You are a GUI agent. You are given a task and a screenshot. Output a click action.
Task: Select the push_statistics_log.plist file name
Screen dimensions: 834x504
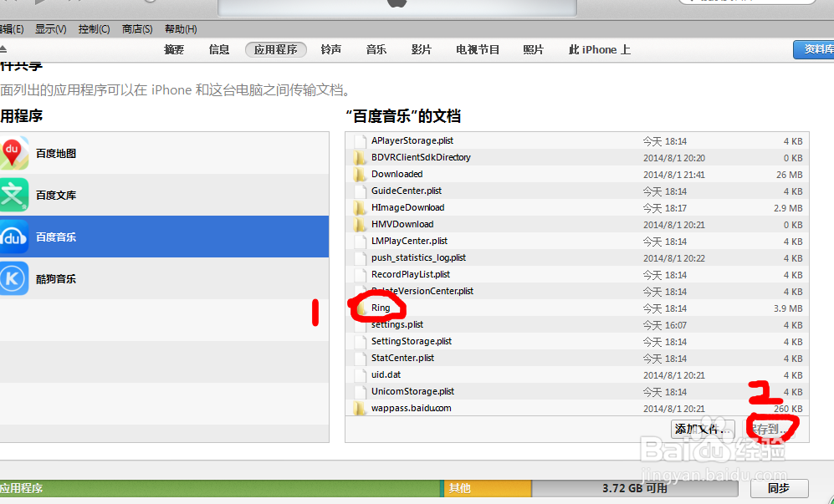coord(418,257)
